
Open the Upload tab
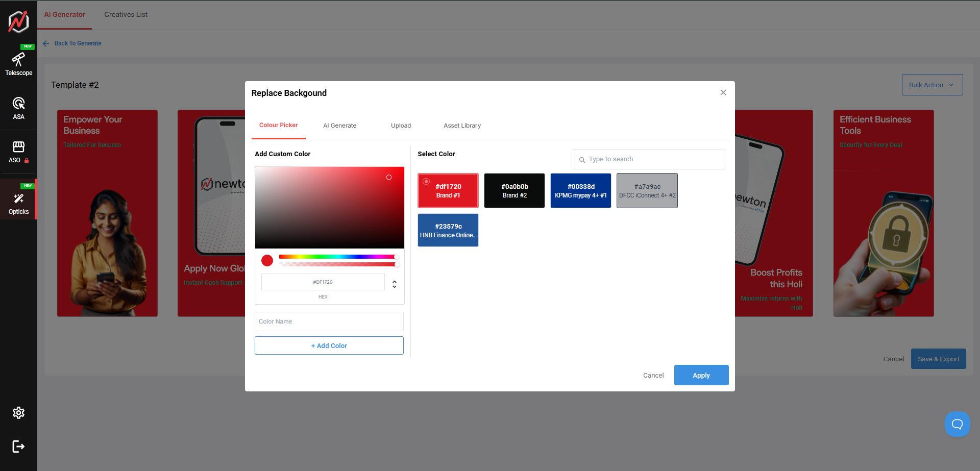click(x=401, y=126)
